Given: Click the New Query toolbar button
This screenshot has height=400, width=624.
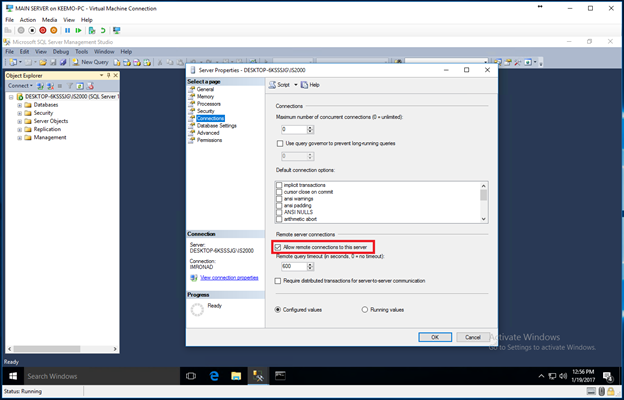Looking at the screenshot, I should (x=90, y=62).
